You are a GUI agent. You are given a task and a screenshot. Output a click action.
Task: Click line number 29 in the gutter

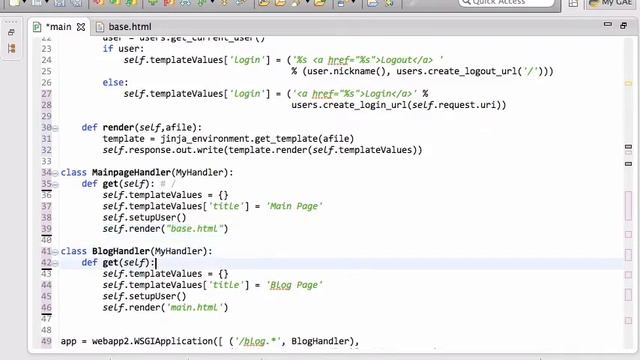point(46,116)
